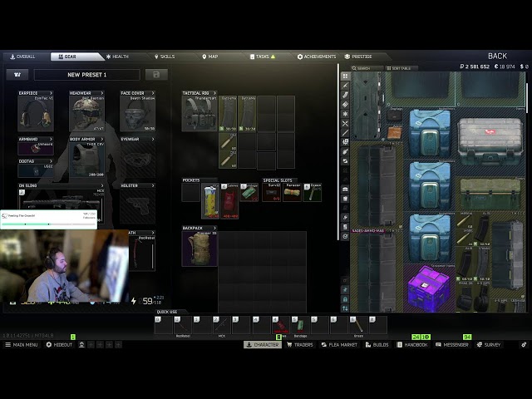Open the Character screen
The height and width of the screenshot is (399, 532).
[263, 345]
